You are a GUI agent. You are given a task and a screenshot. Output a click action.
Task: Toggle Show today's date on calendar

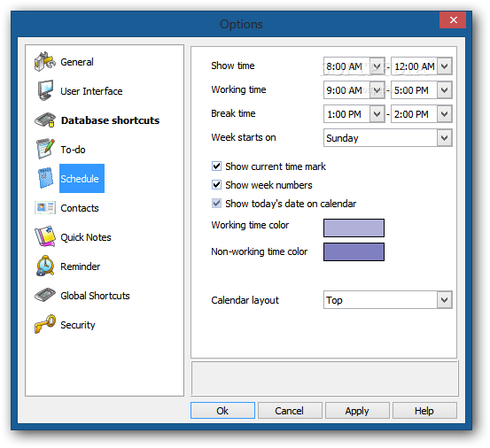coord(216,204)
